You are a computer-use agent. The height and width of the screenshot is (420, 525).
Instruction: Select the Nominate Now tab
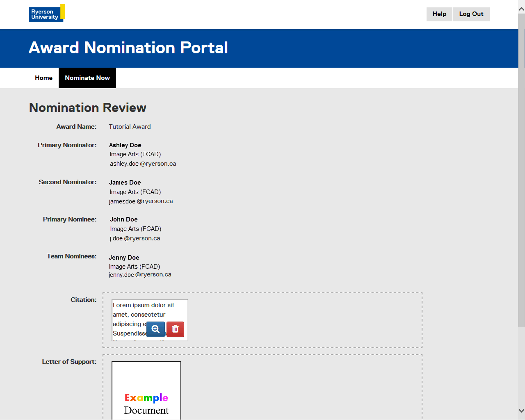[x=87, y=78]
